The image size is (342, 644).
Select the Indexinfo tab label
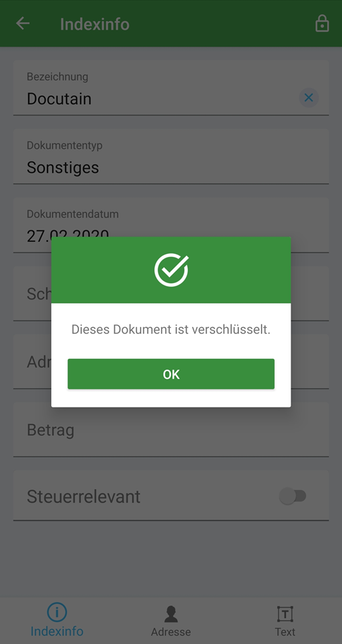coord(57,631)
